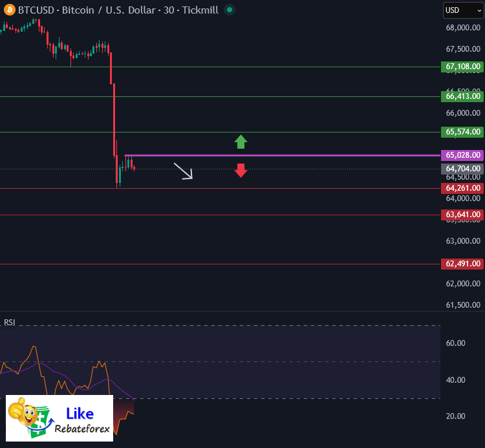Select the 67,108.00 green price label

[462, 67]
